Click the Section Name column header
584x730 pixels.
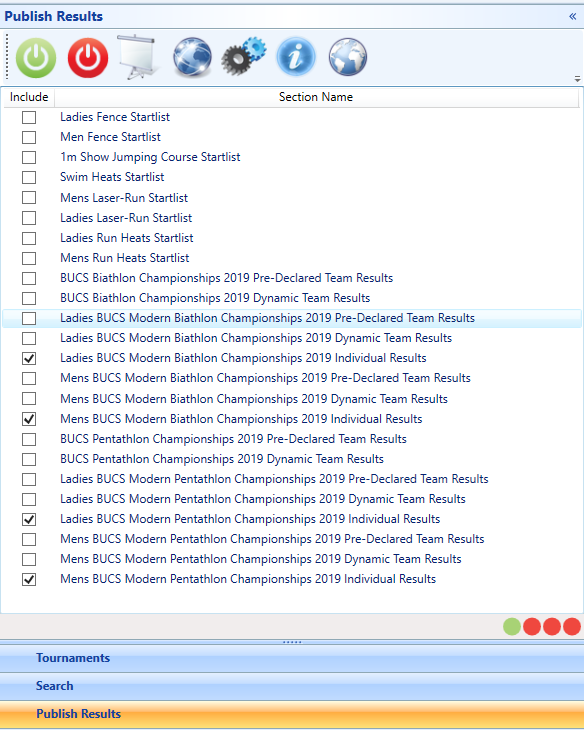(x=316, y=97)
